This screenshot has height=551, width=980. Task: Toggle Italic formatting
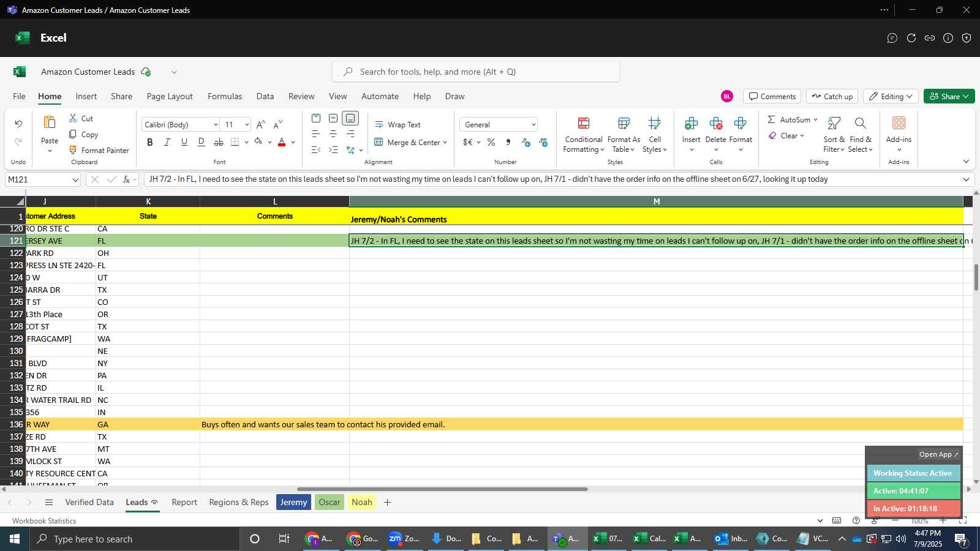[167, 142]
